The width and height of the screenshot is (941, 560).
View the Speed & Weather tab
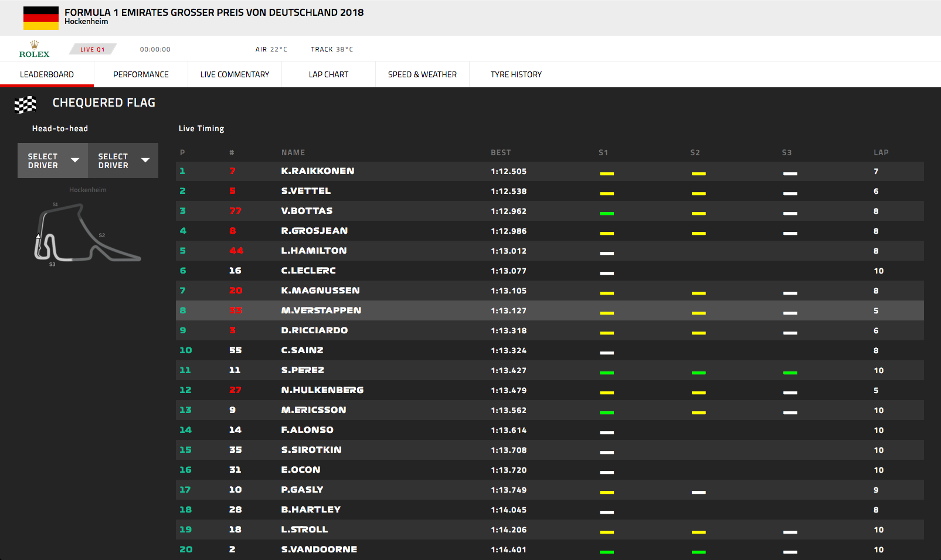click(x=422, y=74)
